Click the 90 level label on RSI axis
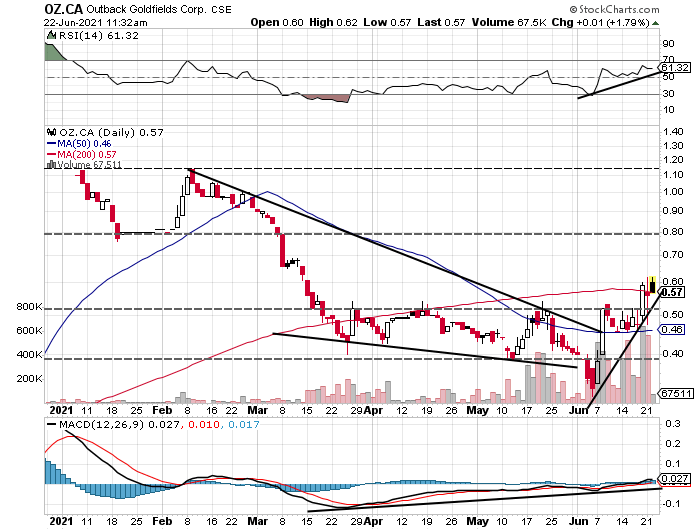The width and height of the screenshot is (700, 530). tap(669, 44)
